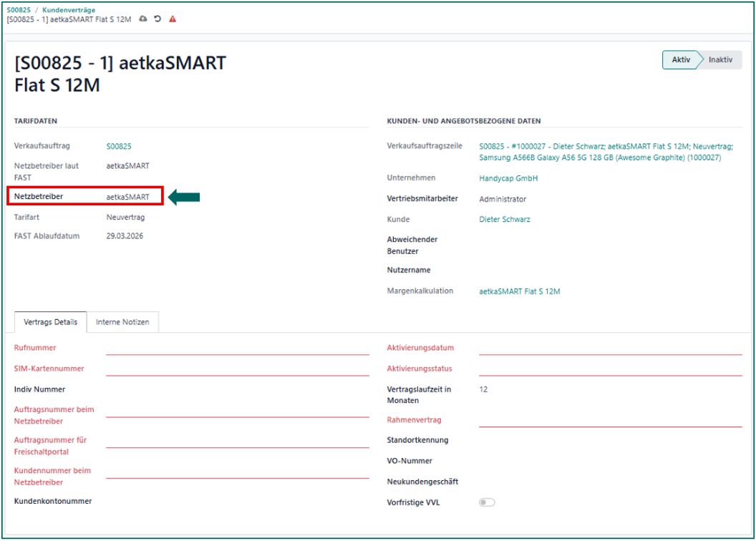Viewport: 756px width, 541px height.
Task: Open the Handycap GmbH company link
Action: tap(508, 178)
